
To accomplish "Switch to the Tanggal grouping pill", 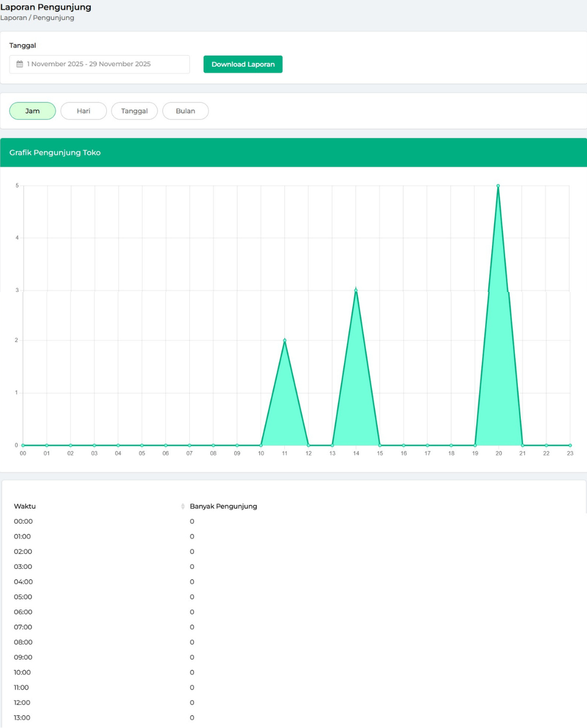I will [134, 111].
